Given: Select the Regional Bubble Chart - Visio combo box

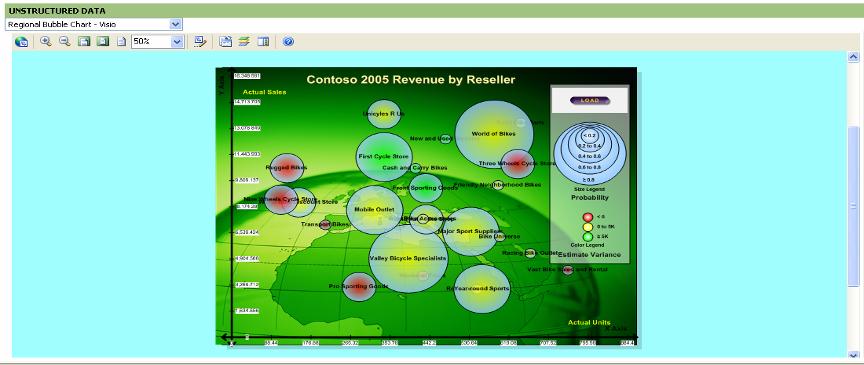Looking at the screenshot, I should 94,24.
